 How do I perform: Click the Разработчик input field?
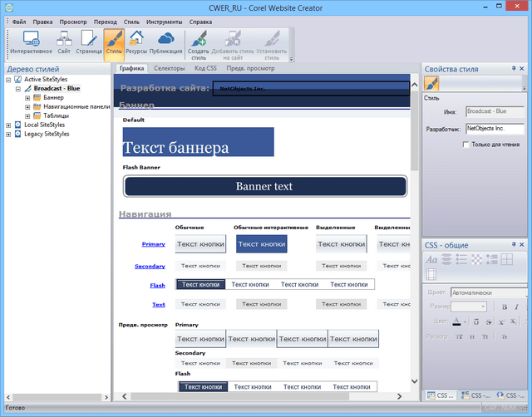495,129
